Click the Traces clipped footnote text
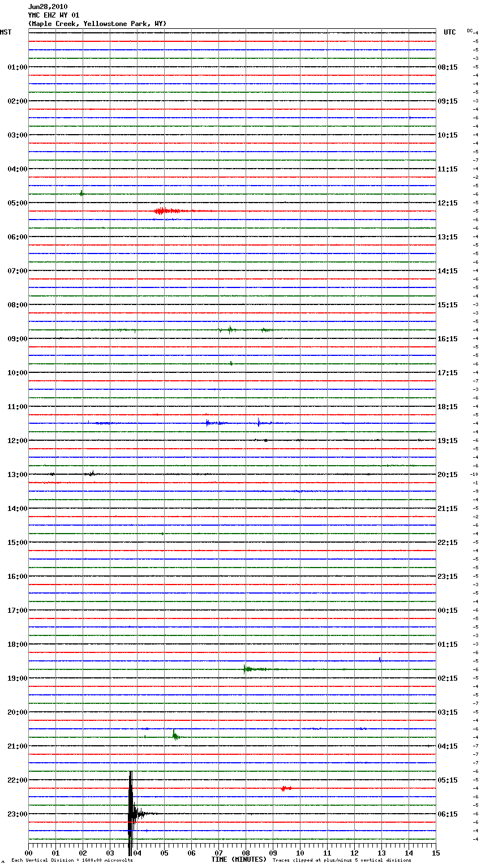 [x=342, y=861]
